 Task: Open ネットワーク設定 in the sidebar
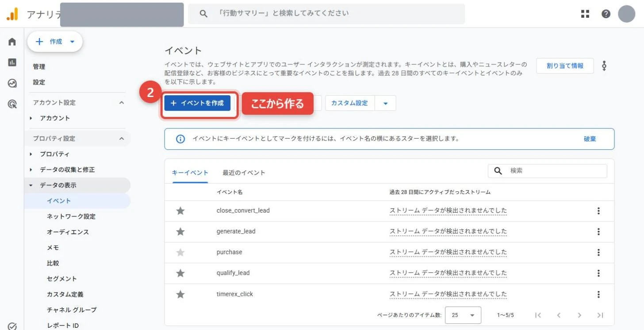click(71, 217)
